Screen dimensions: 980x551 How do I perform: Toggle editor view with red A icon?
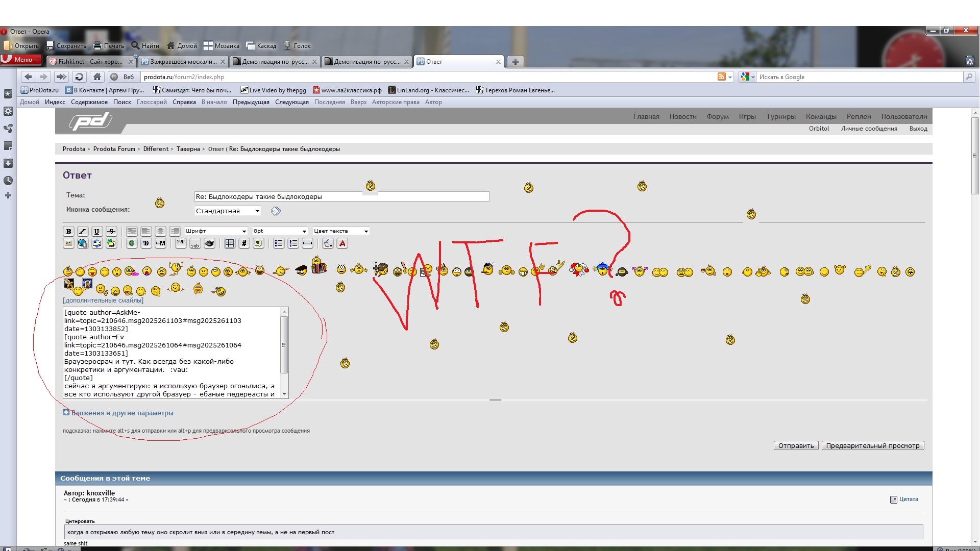pyautogui.click(x=342, y=243)
